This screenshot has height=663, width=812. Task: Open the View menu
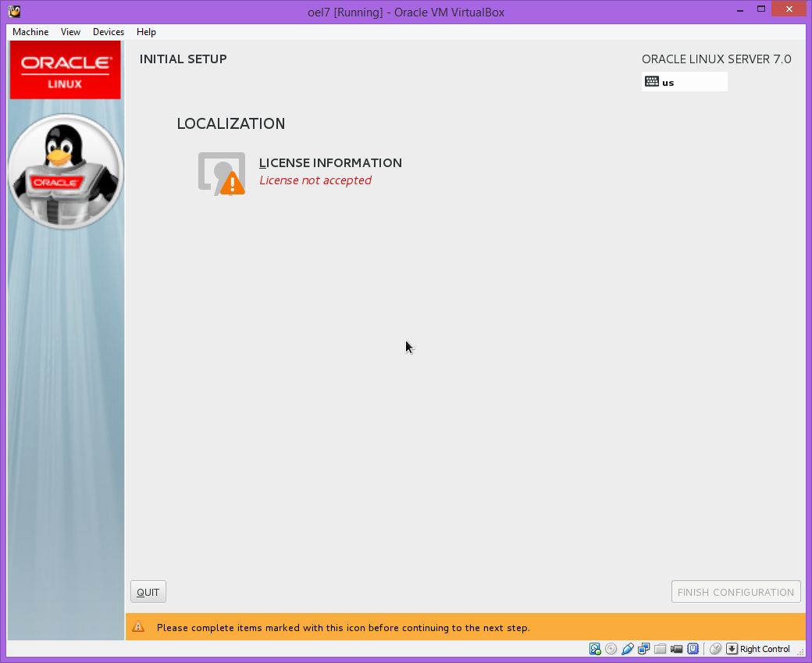click(x=70, y=31)
